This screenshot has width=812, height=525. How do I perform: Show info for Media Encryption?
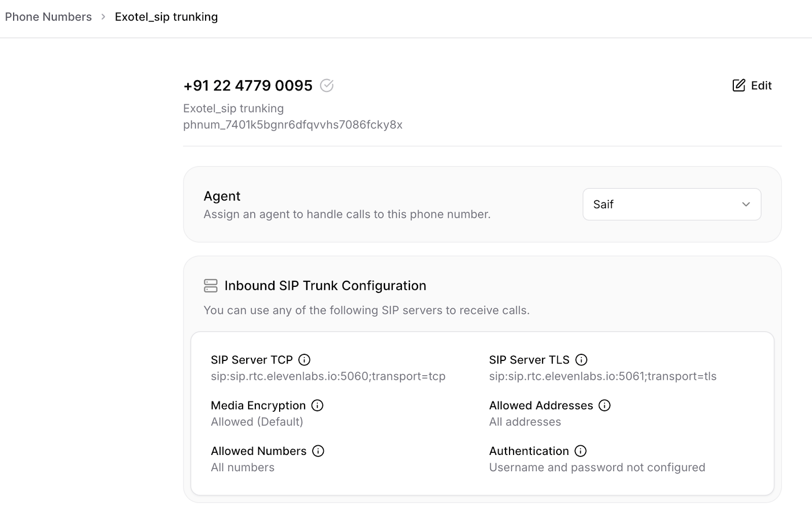pyautogui.click(x=317, y=405)
